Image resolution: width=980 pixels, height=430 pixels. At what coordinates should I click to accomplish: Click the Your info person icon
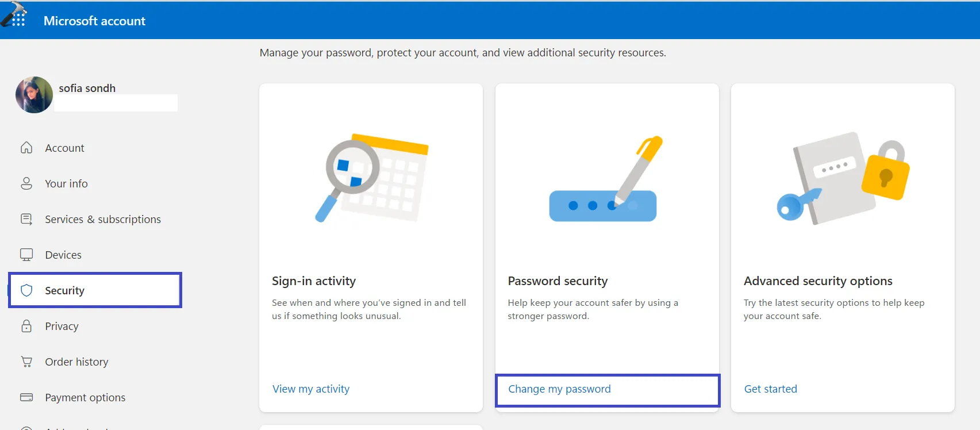(26, 183)
